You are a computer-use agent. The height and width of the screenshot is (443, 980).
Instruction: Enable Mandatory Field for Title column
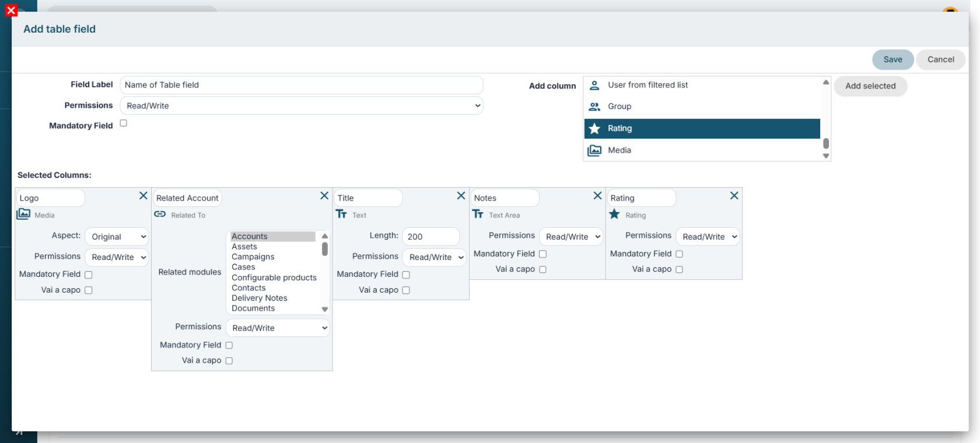click(406, 275)
